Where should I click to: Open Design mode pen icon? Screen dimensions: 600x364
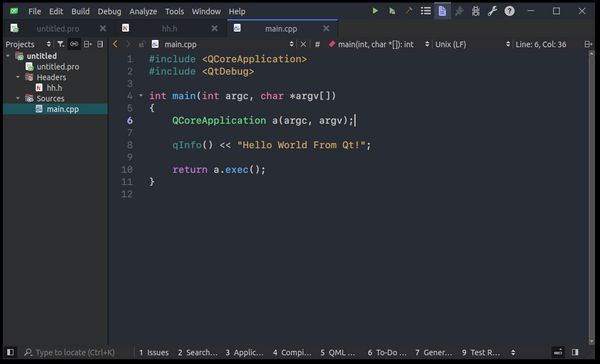[x=459, y=11]
